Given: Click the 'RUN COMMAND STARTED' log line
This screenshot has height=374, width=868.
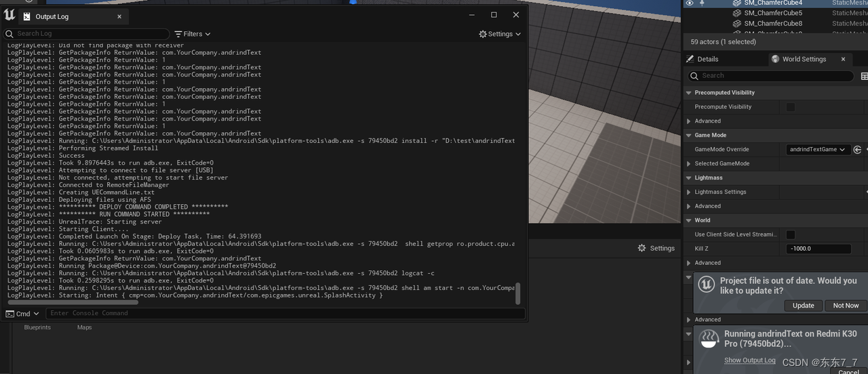Looking at the screenshot, I should [x=108, y=214].
